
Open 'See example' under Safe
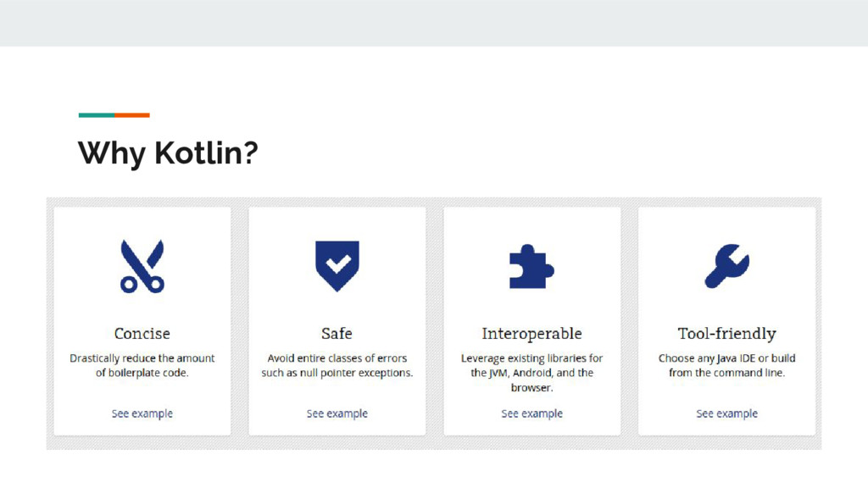point(337,413)
